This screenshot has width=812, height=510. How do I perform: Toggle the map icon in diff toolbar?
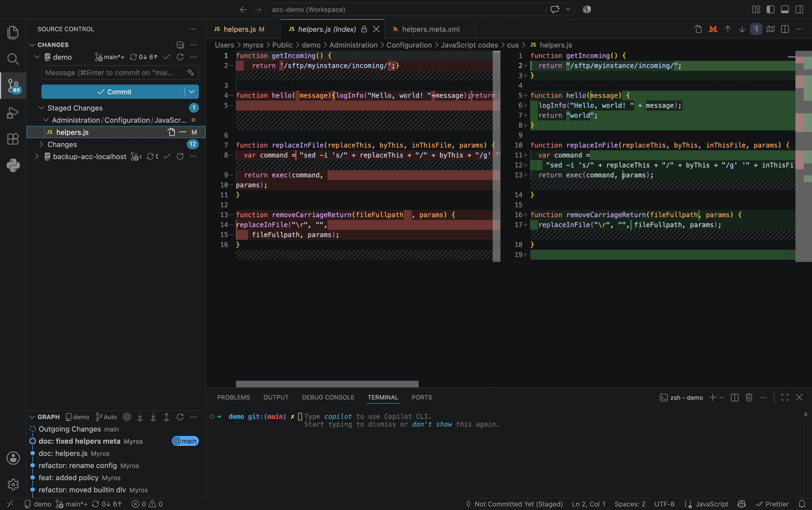pos(771,29)
